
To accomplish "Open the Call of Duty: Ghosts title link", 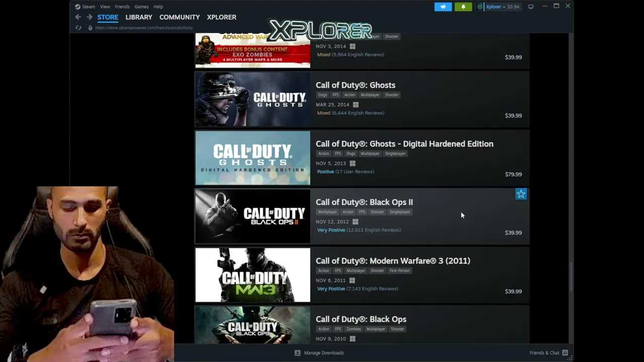I will coord(356,85).
